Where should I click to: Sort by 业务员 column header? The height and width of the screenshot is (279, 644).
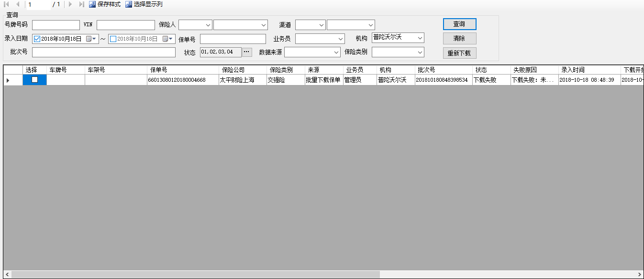(360, 70)
